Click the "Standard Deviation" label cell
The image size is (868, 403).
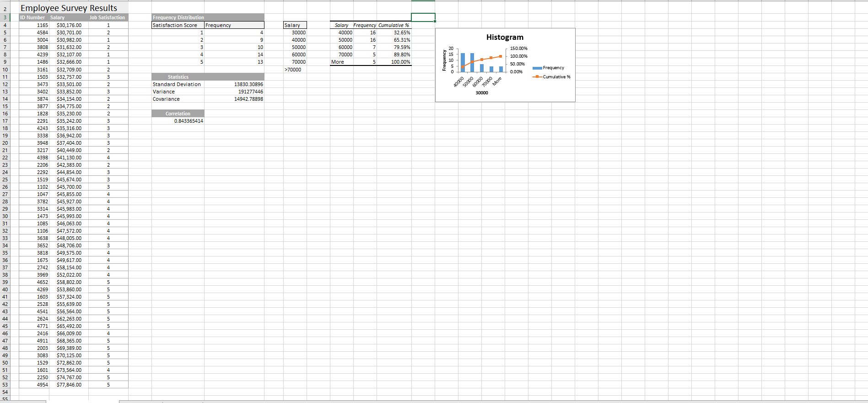[x=178, y=84]
